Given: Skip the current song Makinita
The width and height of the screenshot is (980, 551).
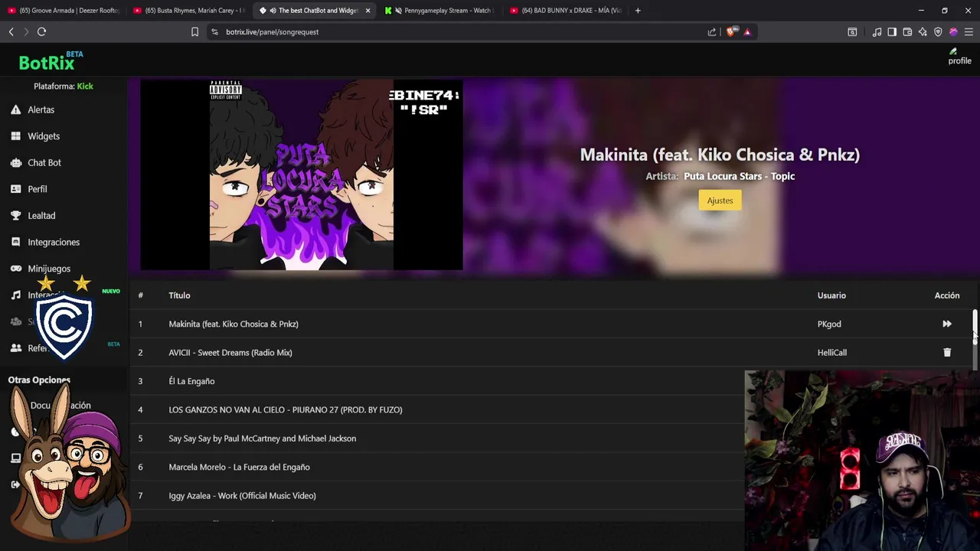Looking at the screenshot, I should point(947,324).
